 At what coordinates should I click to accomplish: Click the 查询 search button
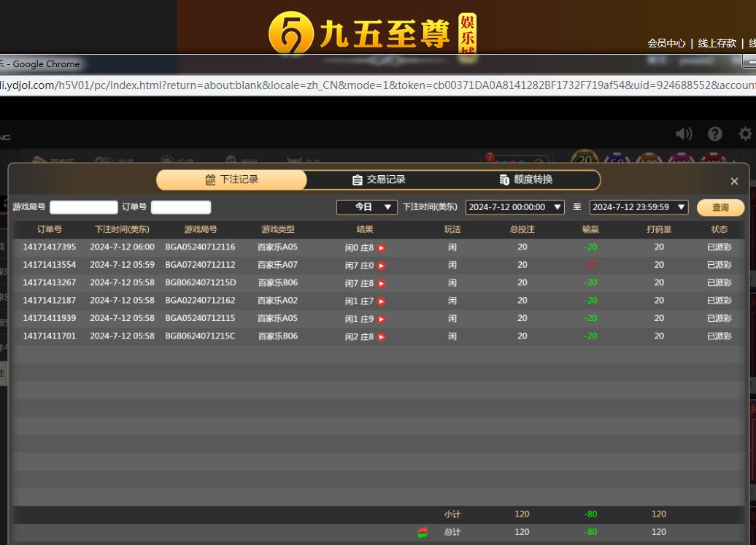[x=720, y=207]
